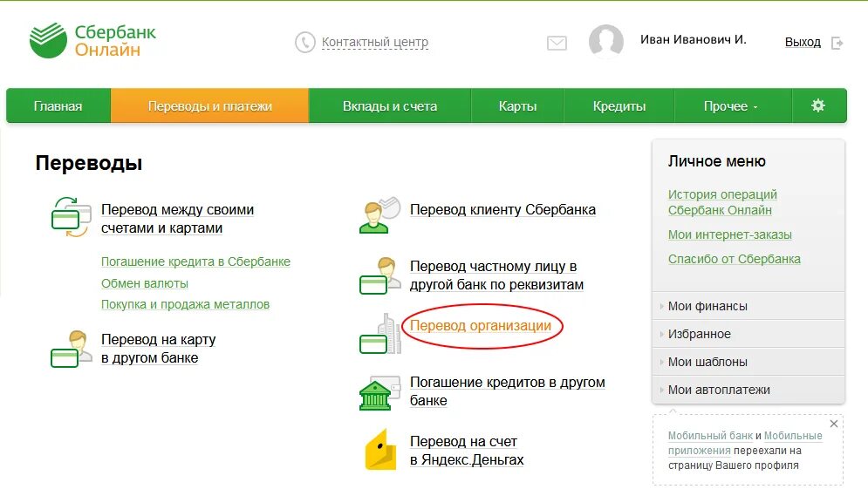
Task: Click the user avatar icon
Action: [606, 41]
